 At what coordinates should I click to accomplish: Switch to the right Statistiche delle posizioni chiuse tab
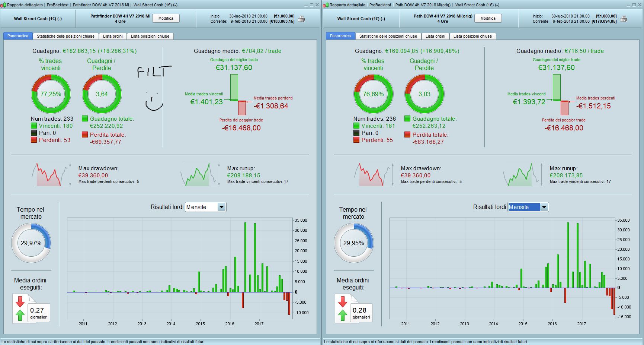pos(388,36)
